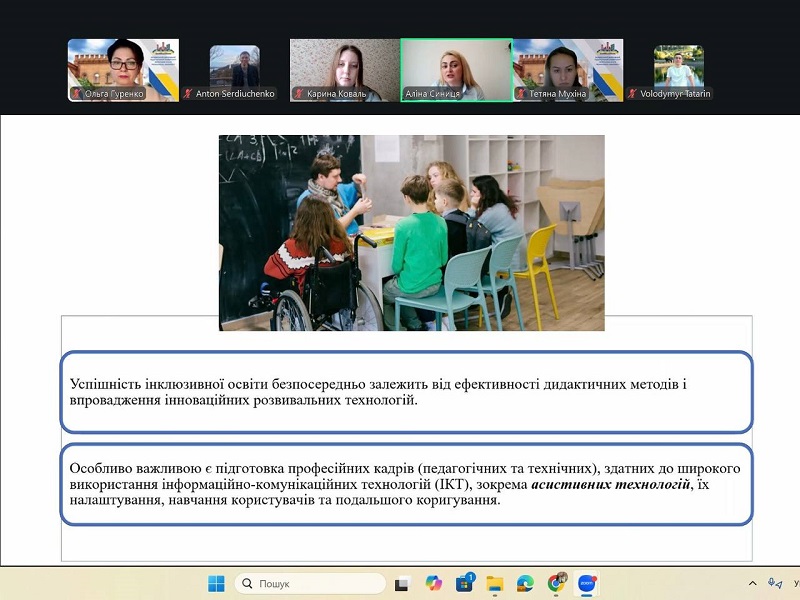
Task: Select Тетяна Мухіна's video thumbnail
Action: (567, 69)
